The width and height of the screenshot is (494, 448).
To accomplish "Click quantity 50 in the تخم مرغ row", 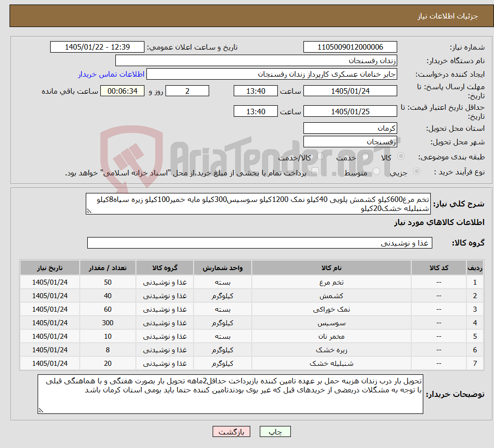I will [x=108, y=283].
